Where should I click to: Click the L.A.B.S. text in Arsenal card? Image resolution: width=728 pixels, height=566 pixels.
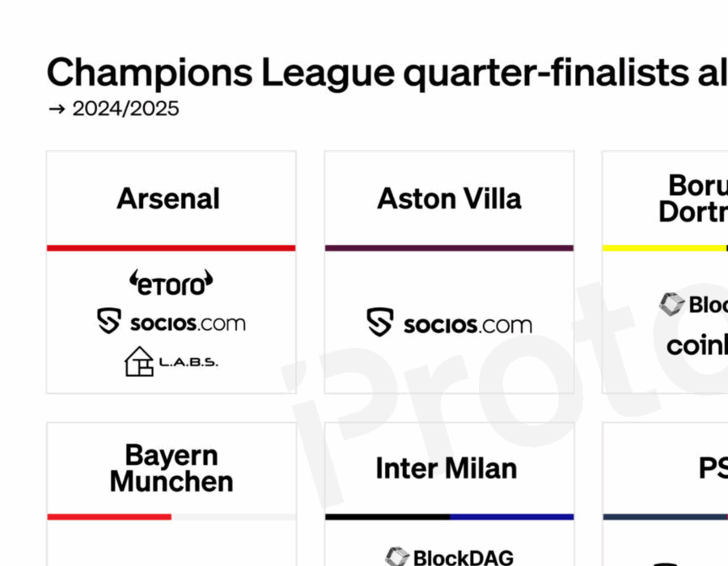click(x=188, y=362)
